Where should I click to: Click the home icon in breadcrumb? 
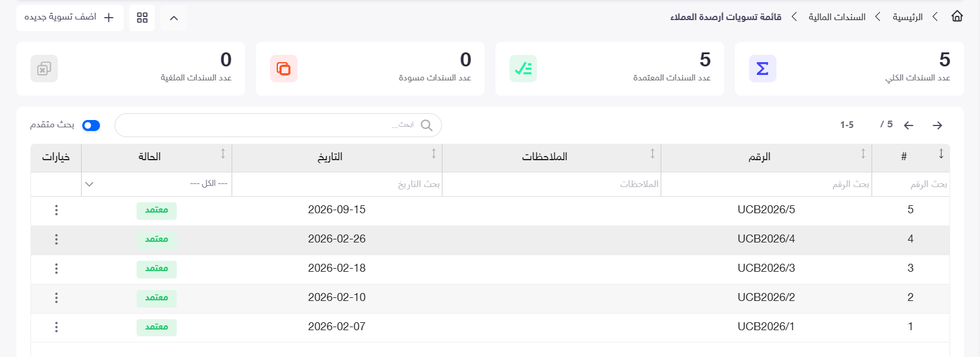coord(957,16)
